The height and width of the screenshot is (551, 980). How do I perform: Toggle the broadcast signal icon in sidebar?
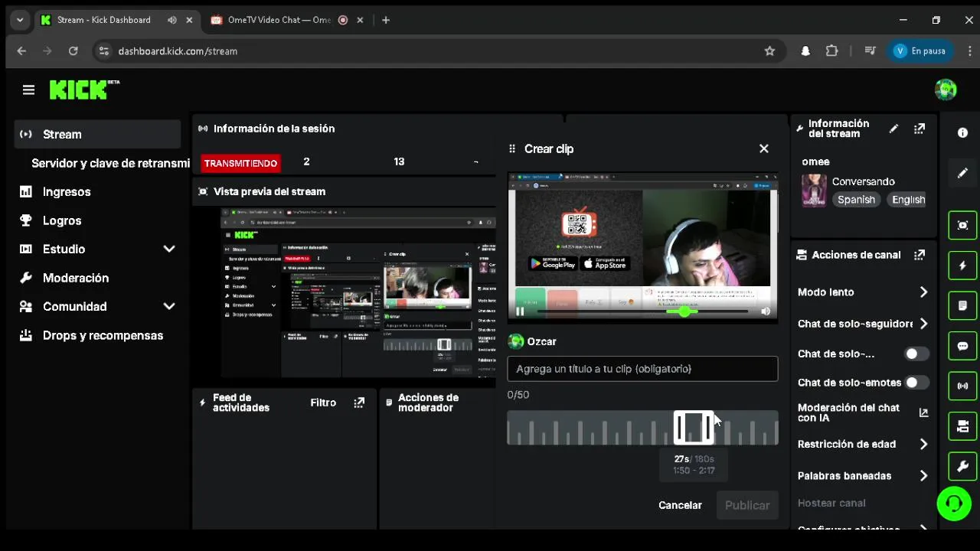(x=962, y=386)
